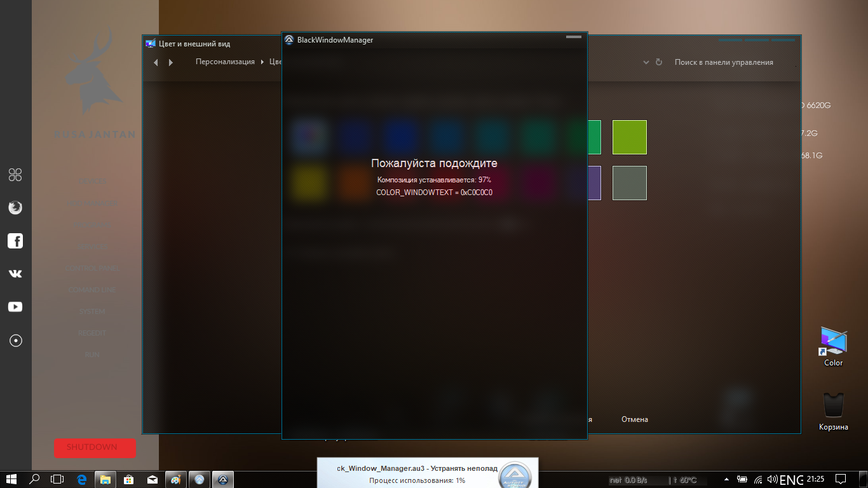Open the Wi-Fi network tray icon
The height and width of the screenshot is (488, 868).
pos(757,479)
